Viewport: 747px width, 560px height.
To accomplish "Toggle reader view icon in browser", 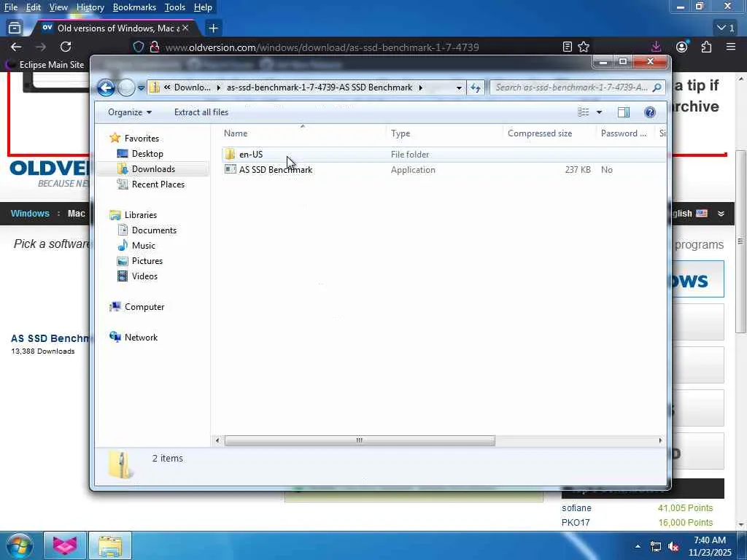I will pyautogui.click(x=567, y=47).
